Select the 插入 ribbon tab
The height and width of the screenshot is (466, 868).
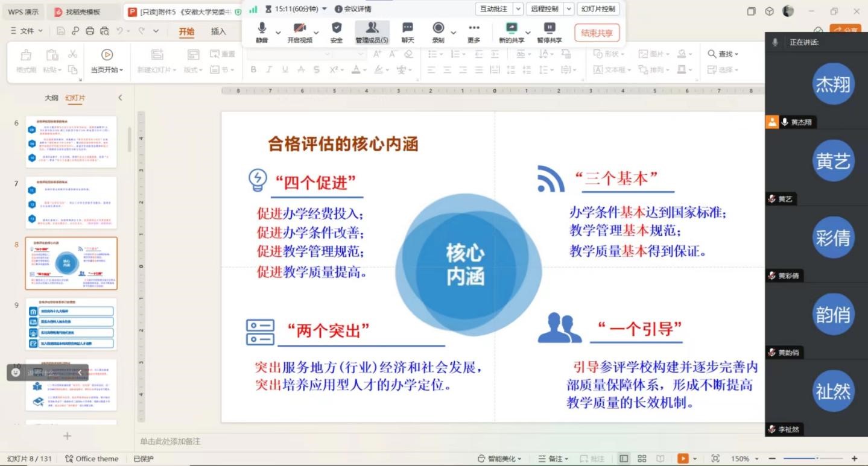[x=218, y=31]
